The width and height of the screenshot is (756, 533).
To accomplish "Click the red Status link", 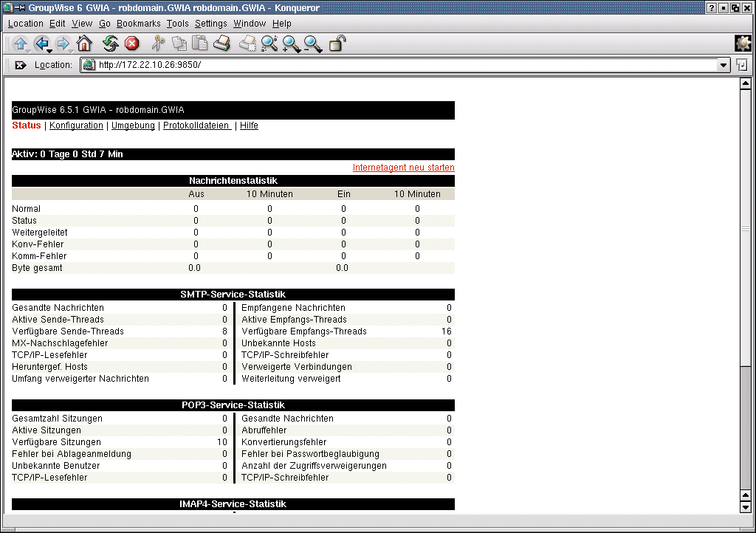I will (27, 125).
